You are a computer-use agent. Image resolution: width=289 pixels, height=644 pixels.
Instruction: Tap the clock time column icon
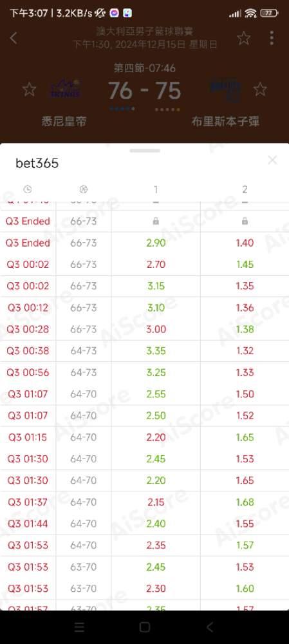coord(28,189)
